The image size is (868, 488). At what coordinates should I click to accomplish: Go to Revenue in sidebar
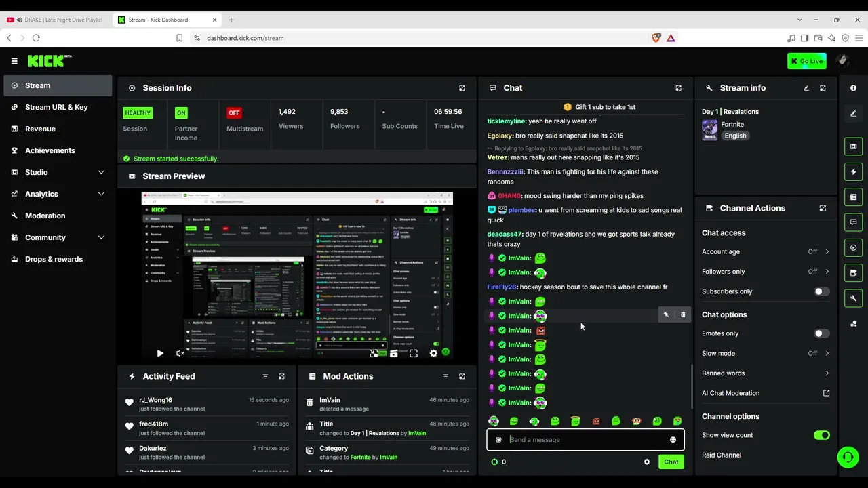(58, 129)
